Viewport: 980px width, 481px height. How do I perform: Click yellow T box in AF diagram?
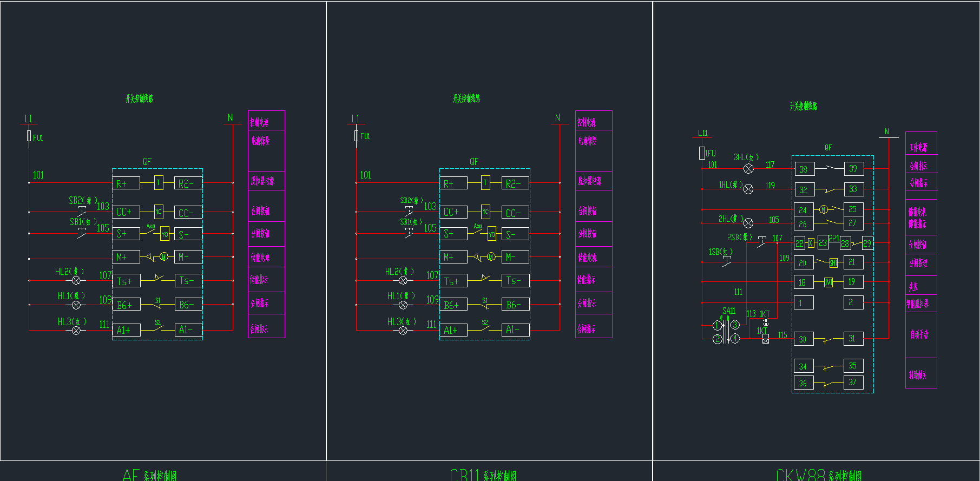click(159, 182)
